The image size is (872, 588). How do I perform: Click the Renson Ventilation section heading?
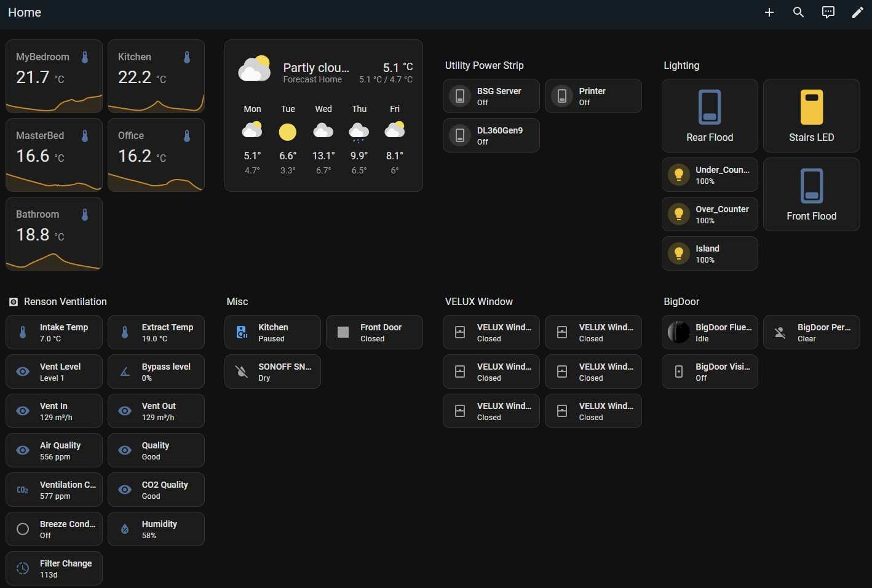[x=65, y=302]
